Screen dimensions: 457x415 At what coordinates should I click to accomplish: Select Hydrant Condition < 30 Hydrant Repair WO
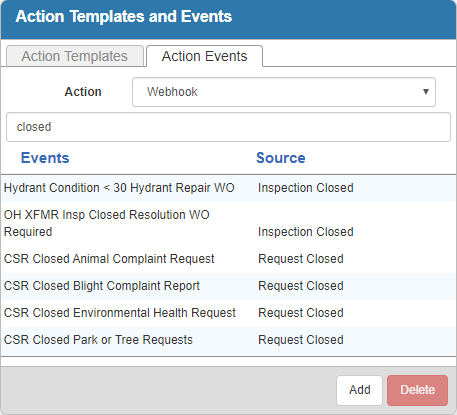click(119, 188)
